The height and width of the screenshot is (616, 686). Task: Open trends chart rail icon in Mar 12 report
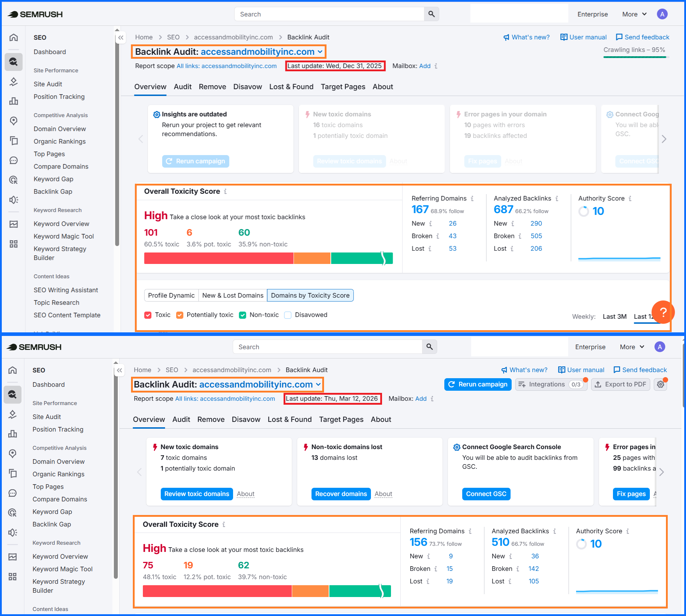pos(13,557)
